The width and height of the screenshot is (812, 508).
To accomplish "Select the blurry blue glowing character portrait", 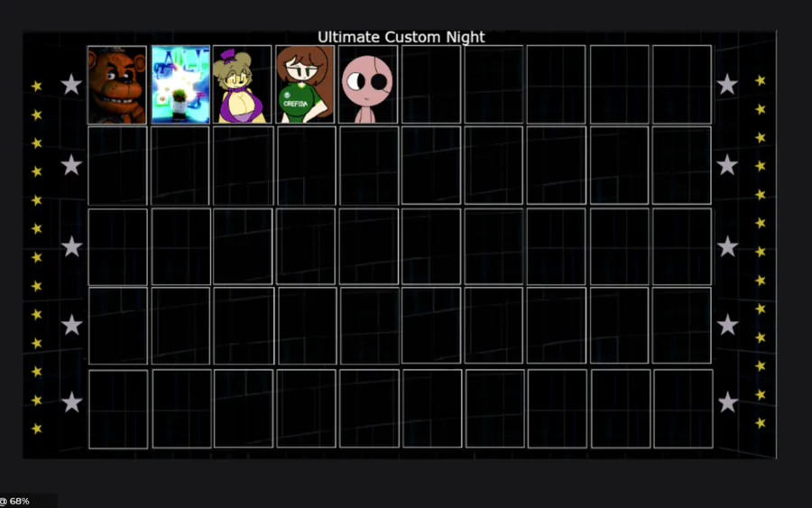I will (180, 85).
